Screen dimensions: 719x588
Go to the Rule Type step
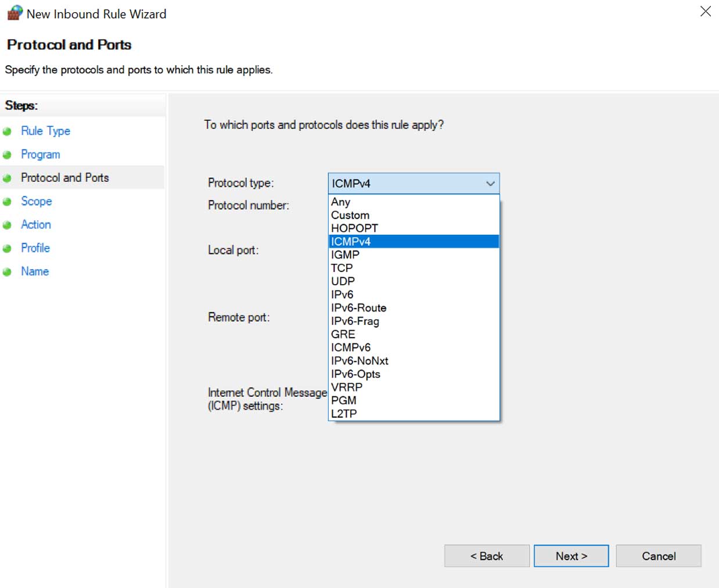(45, 131)
